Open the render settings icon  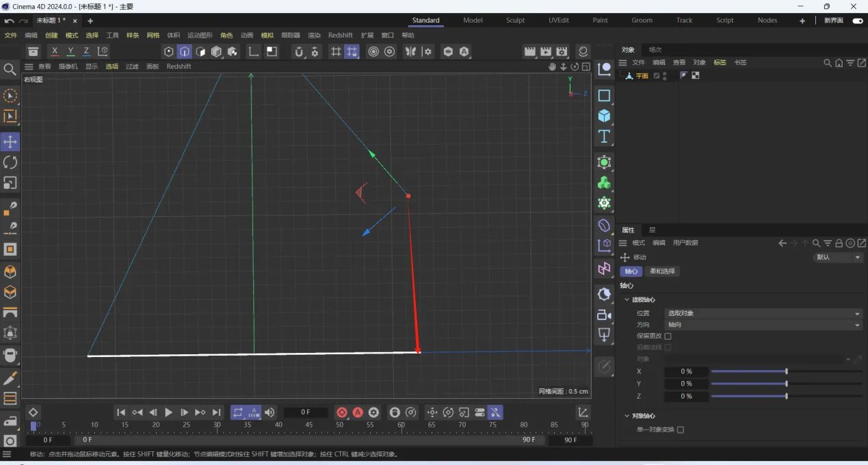[x=562, y=51]
